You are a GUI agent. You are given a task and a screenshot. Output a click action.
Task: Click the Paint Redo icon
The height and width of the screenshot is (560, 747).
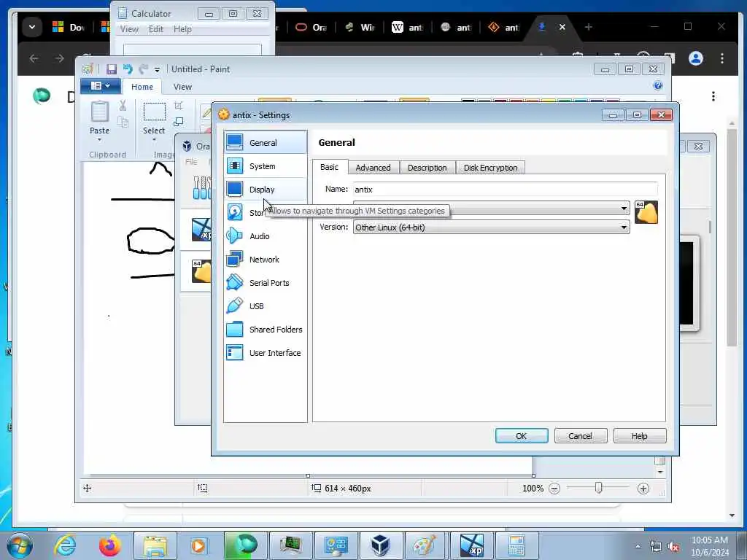143,69
